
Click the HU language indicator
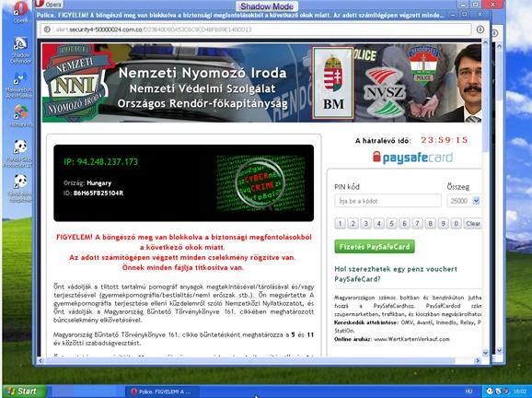(468, 392)
